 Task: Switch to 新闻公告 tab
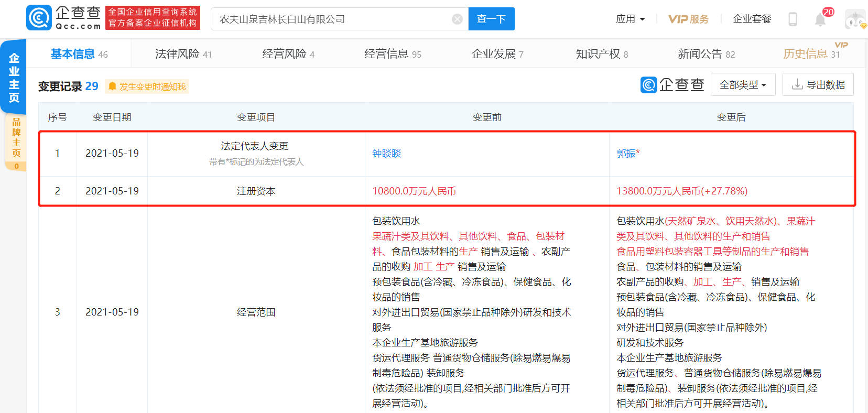click(706, 54)
